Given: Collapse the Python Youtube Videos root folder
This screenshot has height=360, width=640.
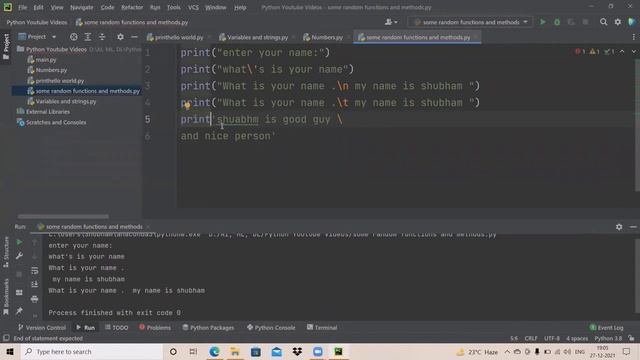Looking at the screenshot, I should (x=56, y=49).
